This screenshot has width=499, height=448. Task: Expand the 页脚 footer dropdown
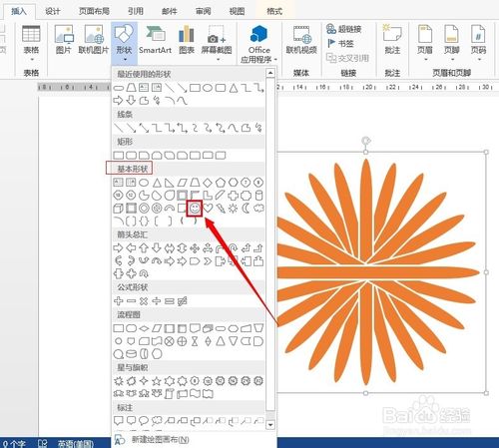tap(452, 43)
